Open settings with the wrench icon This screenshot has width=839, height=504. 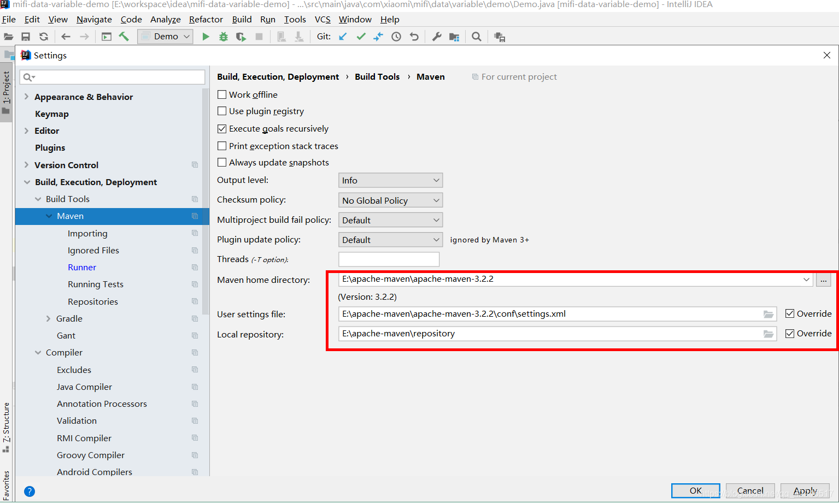click(x=437, y=37)
